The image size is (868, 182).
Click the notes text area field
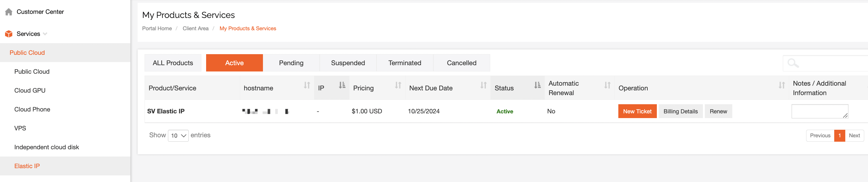point(819,111)
